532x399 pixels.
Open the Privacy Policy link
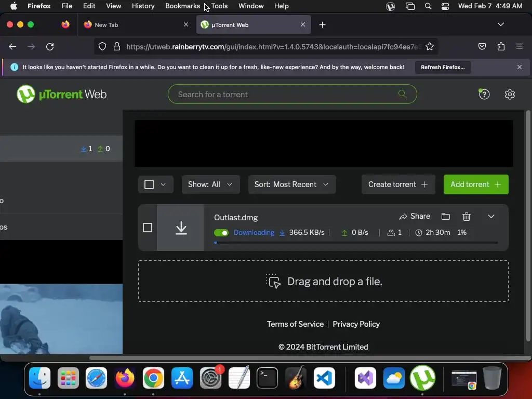pos(356,324)
